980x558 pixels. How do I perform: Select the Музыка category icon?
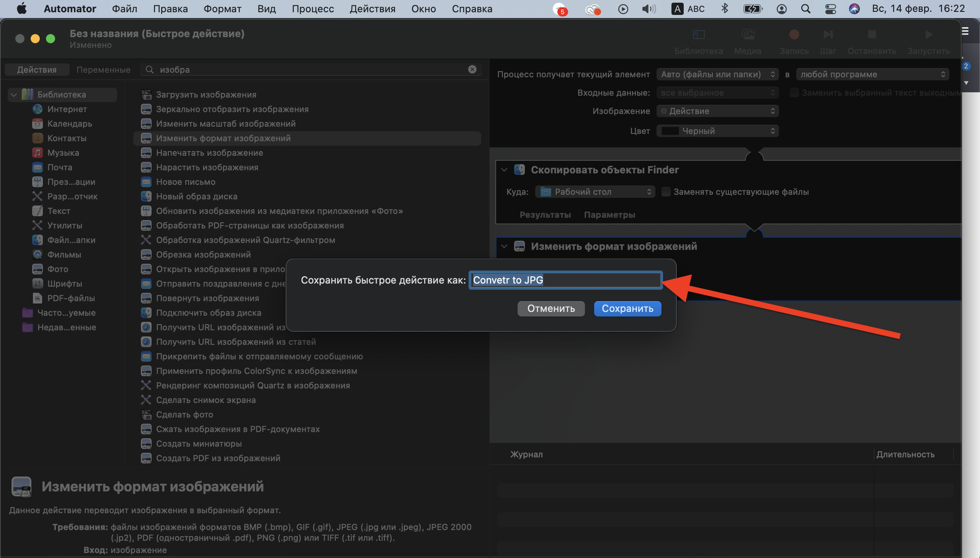point(37,153)
